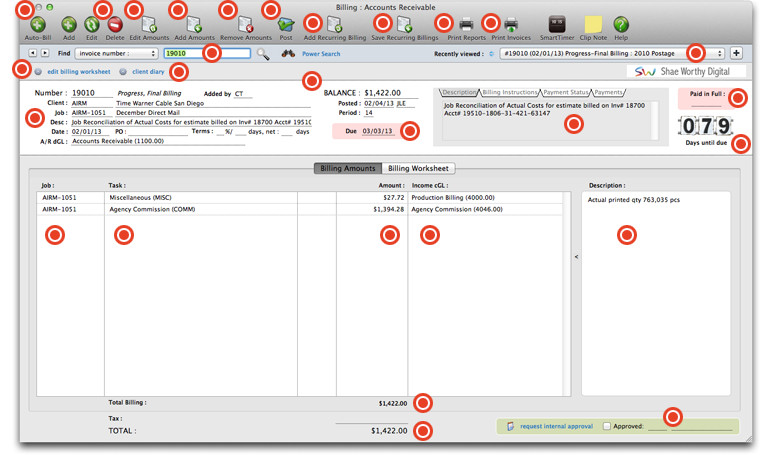Screen dimensions: 760x455
Task: Click the invoice number search field
Action: (205, 54)
